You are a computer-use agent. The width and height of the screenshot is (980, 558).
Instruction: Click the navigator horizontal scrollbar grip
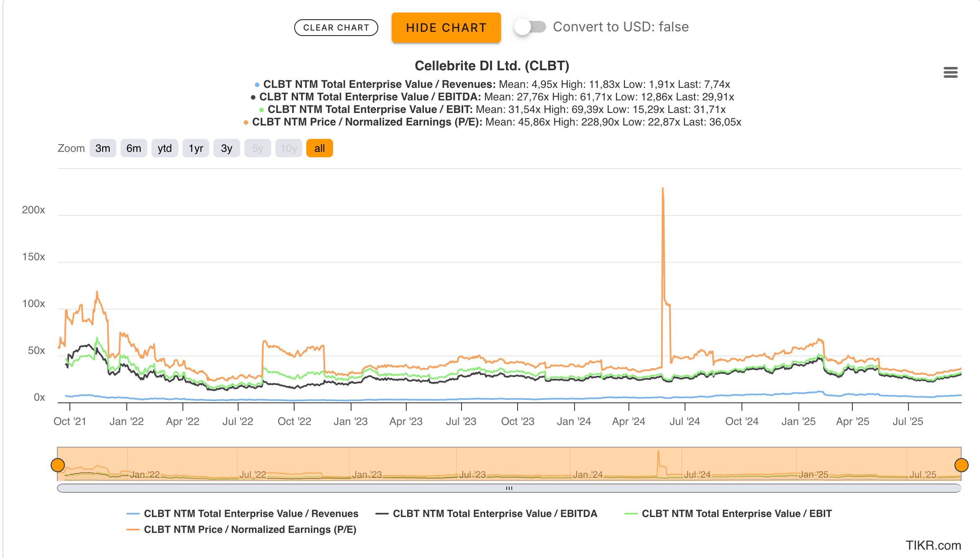pyautogui.click(x=509, y=488)
